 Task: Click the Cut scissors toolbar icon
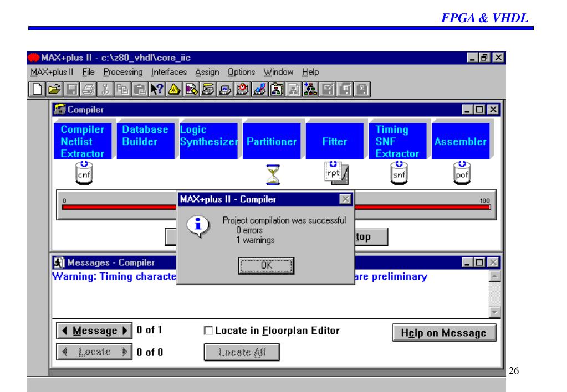(x=106, y=89)
